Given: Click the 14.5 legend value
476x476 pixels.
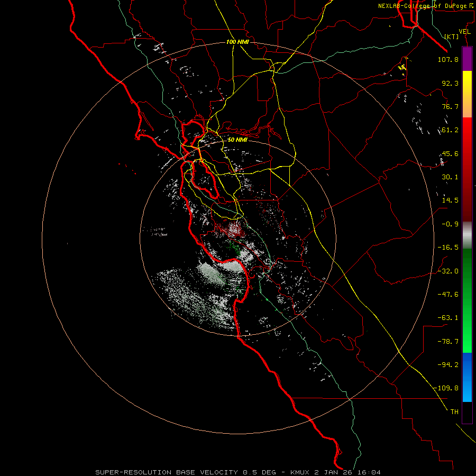Looking at the screenshot, I should (450, 200).
